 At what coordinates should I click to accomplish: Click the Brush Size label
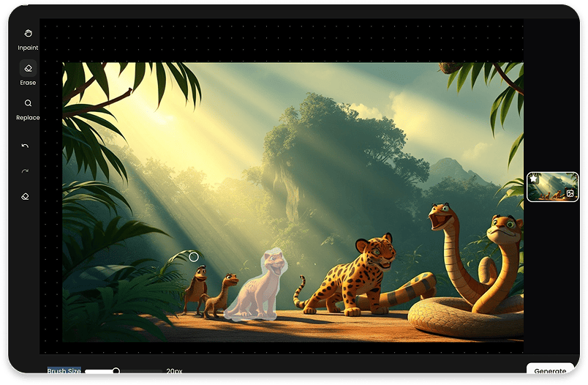[64, 371]
